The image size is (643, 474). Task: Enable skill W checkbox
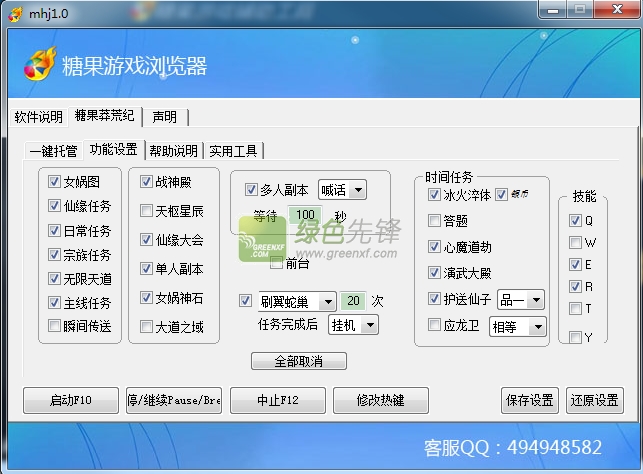point(575,242)
